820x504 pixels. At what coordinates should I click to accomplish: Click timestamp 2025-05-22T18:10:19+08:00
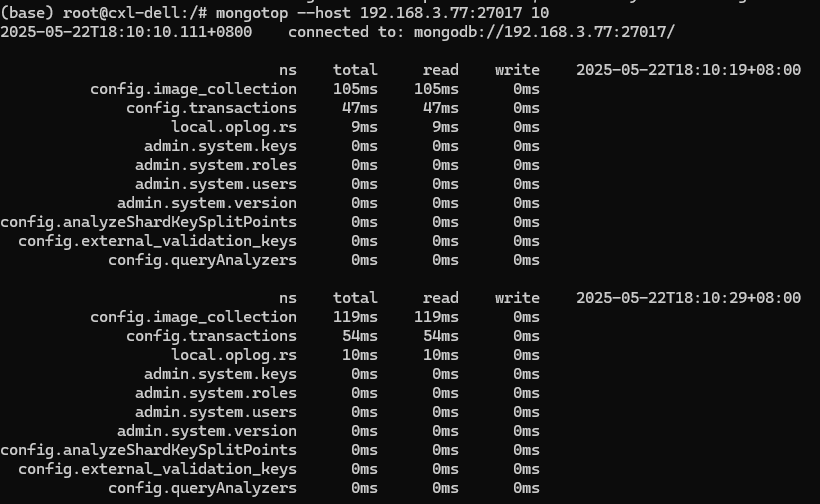[688, 70]
